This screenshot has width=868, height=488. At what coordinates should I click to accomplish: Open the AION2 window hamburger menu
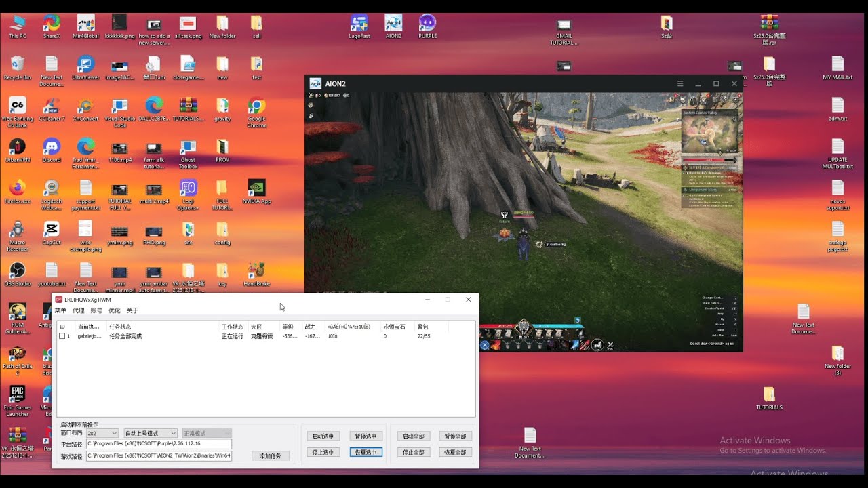click(680, 83)
